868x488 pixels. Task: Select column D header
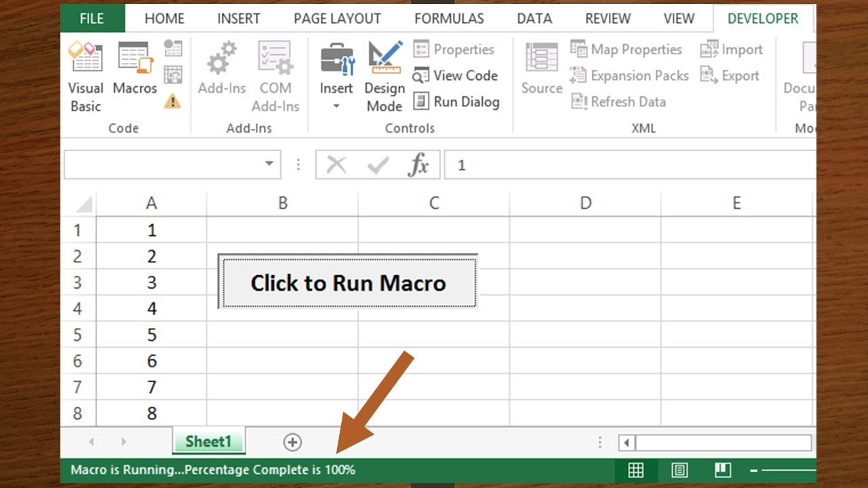pos(585,203)
